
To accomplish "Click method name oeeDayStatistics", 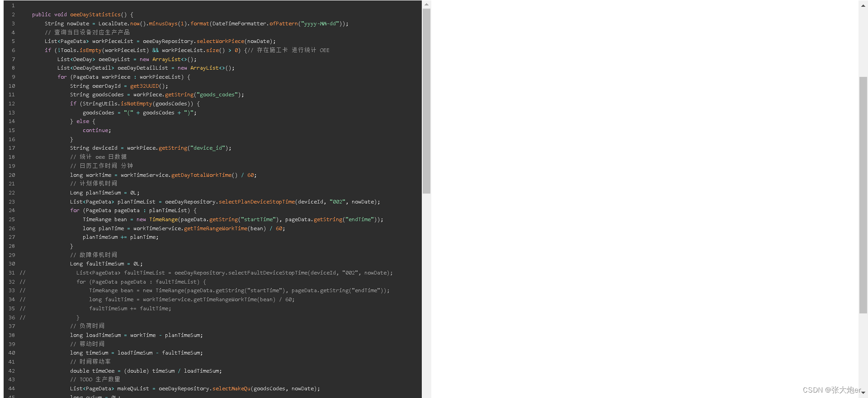I will tap(95, 14).
